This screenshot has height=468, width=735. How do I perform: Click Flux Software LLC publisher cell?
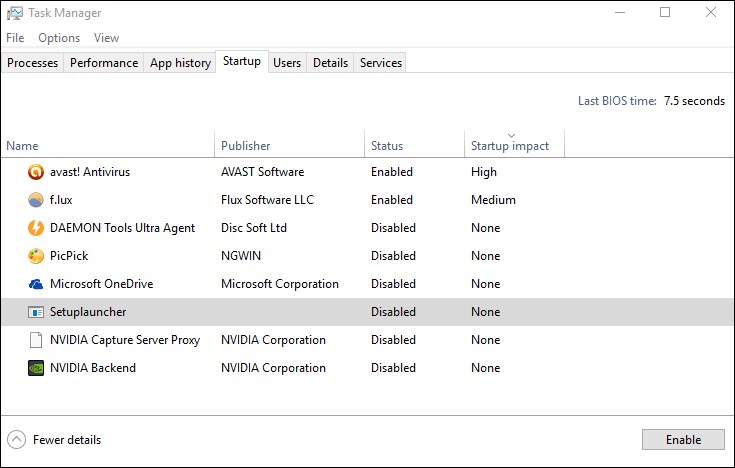(x=267, y=200)
